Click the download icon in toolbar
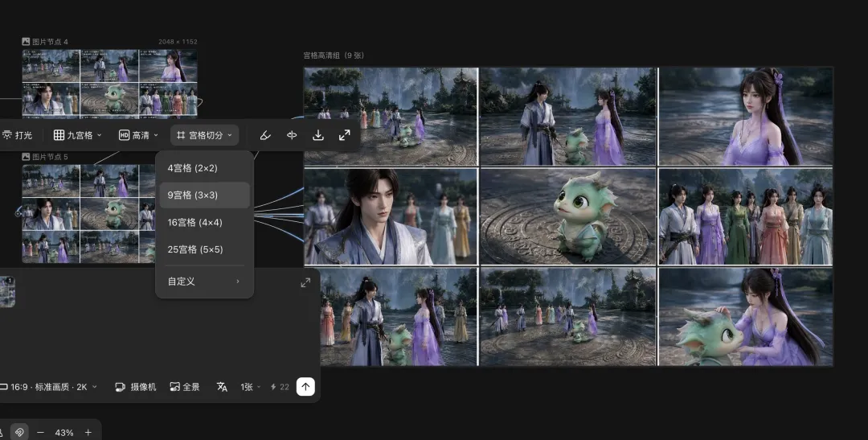This screenshot has width=868, height=440. [318, 135]
